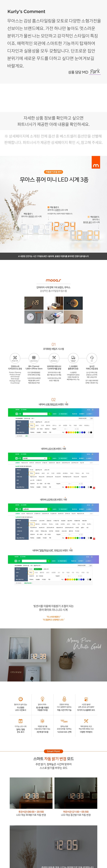Select the Sales Channel circle icon
Viewport: 107px width, 868px height.
point(34,358)
